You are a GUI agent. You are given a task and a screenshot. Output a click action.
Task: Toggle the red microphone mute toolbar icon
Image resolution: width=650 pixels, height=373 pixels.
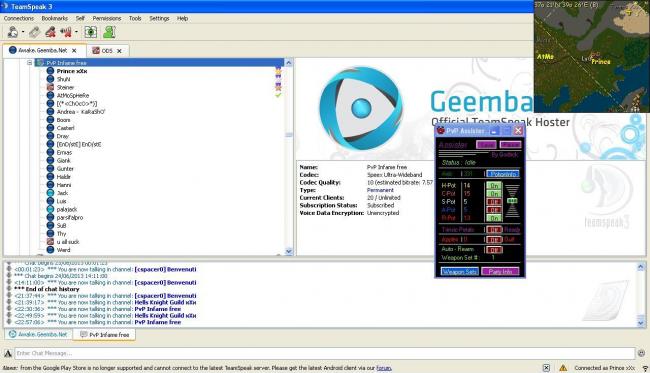[51, 32]
